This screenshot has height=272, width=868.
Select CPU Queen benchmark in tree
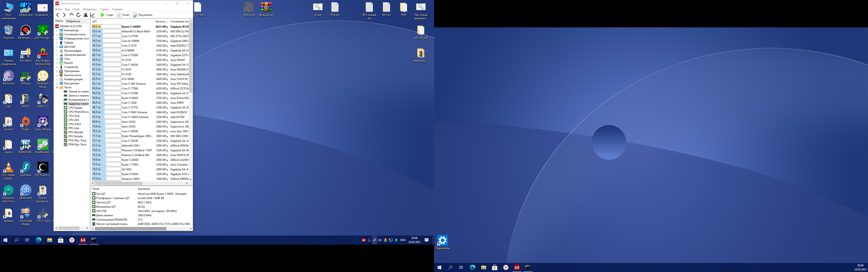[x=75, y=108]
